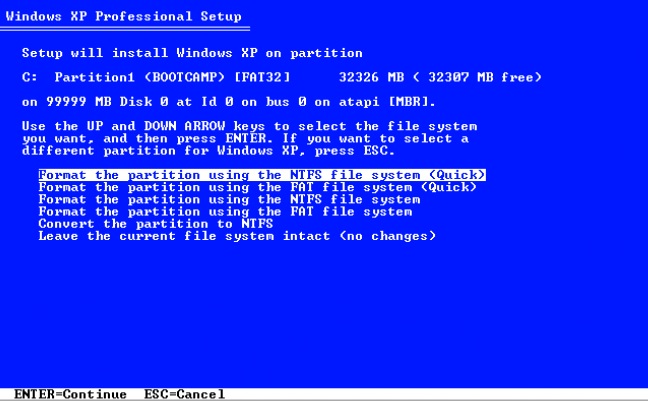
Task: Click the double underline beneath the title
Action: click(125, 29)
